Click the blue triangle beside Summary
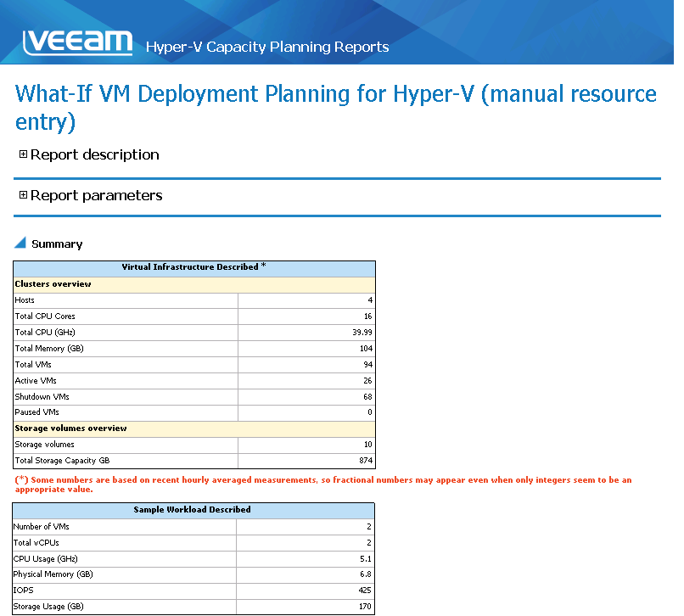This screenshot has width=684, height=616. tap(20, 243)
